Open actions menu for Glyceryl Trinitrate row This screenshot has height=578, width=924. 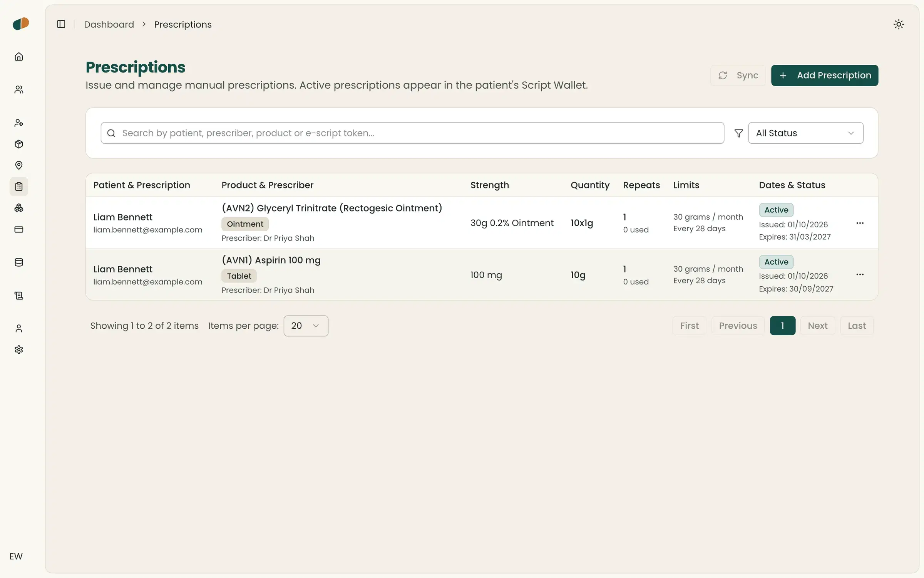pyautogui.click(x=860, y=223)
